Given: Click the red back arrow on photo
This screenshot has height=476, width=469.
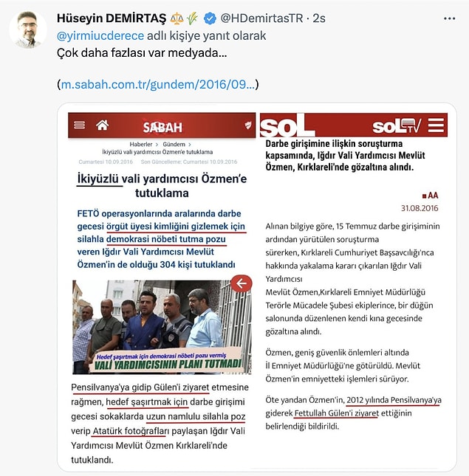Looking at the screenshot, I should [242, 283].
